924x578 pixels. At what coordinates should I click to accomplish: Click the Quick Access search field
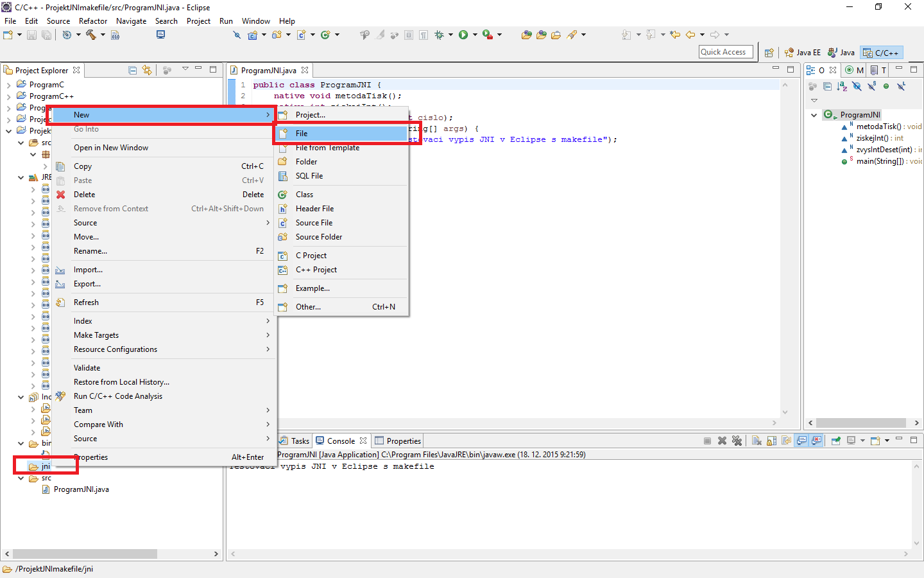[x=726, y=51]
